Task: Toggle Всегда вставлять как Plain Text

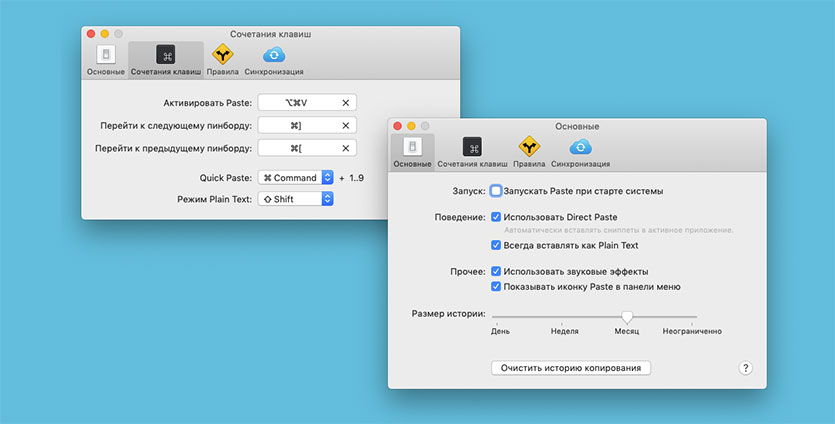Action: pyautogui.click(x=496, y=245)
